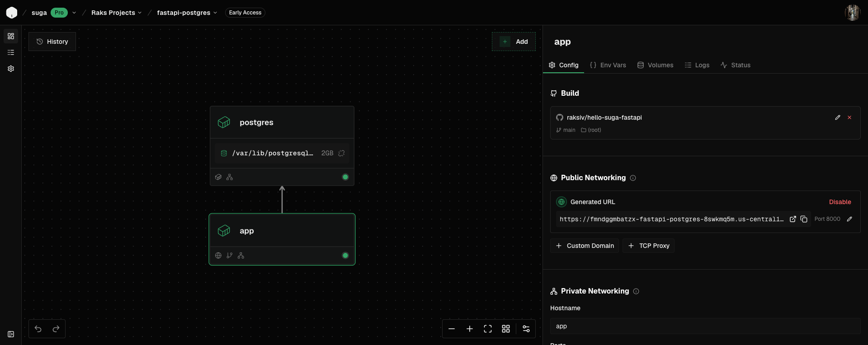
Task: Show Public Networking info tooltip
Action: [x=633, y=178]
